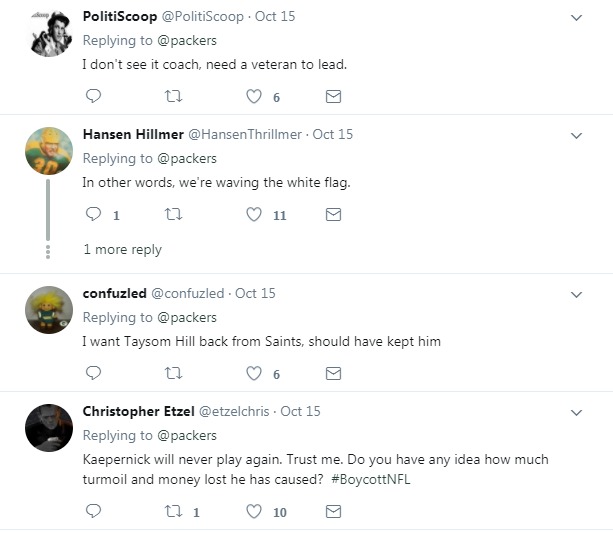The height and width of the screenshot is (539, 613).
Task: Open PolitiScoop's profile by display name
Action: coord(118,17)
